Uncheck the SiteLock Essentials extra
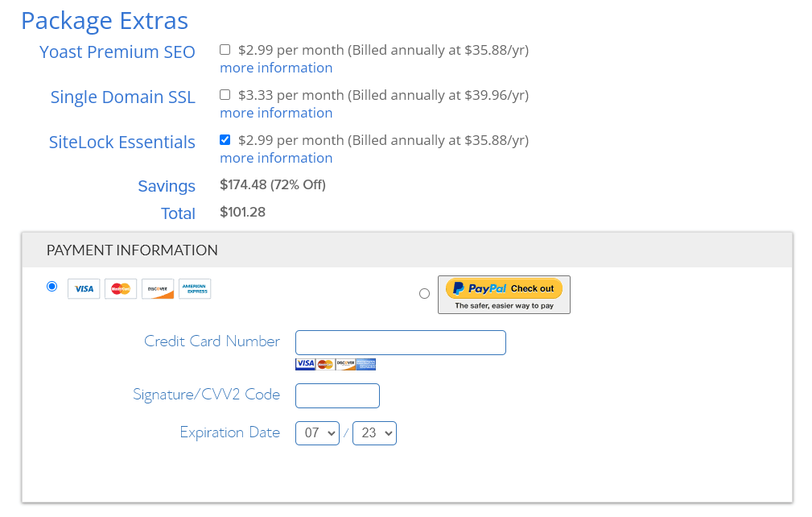 point(225,139)
